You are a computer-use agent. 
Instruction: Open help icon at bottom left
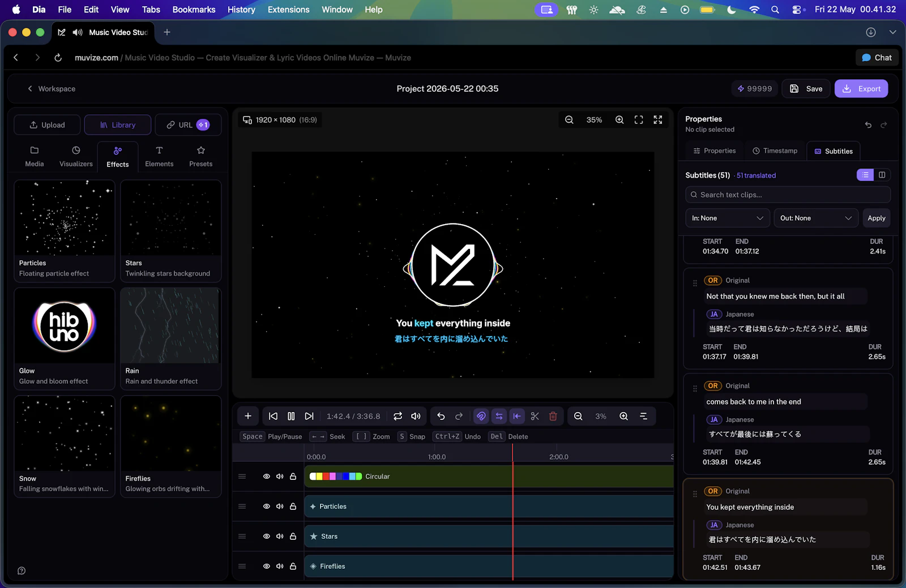click(22, 570)
